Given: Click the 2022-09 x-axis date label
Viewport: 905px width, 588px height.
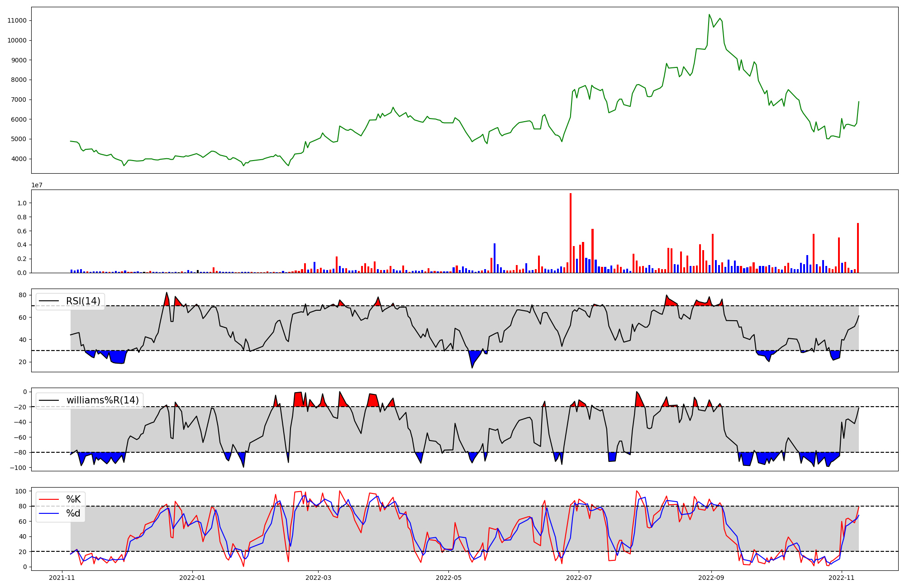Looking at the screenshot, I should click(711, 577).
